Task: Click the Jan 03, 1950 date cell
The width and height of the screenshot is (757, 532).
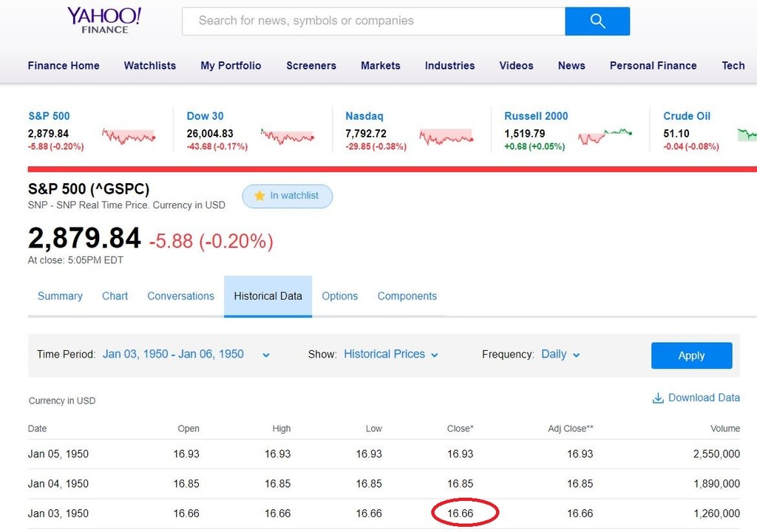Action: pos(58,514)
